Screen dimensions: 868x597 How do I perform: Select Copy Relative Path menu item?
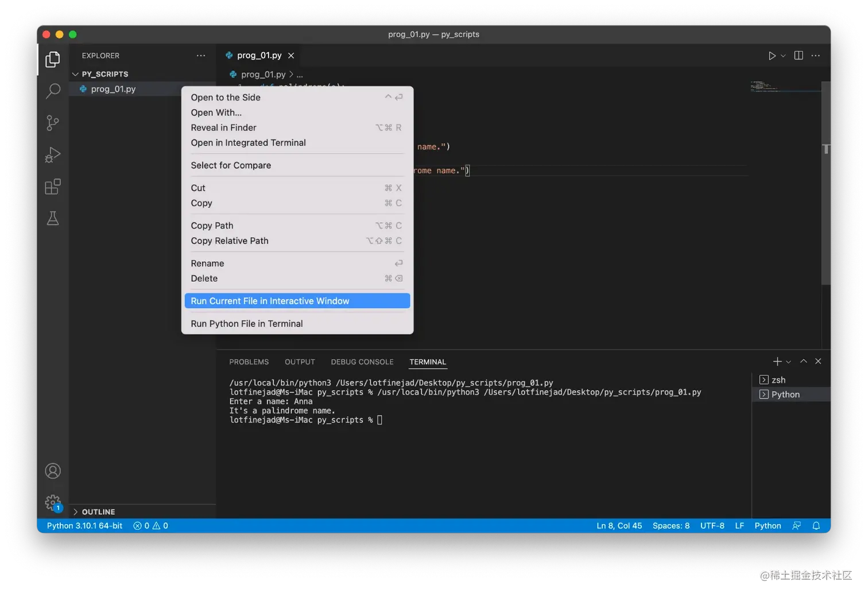pyautogui.click(x=297, y=241)
